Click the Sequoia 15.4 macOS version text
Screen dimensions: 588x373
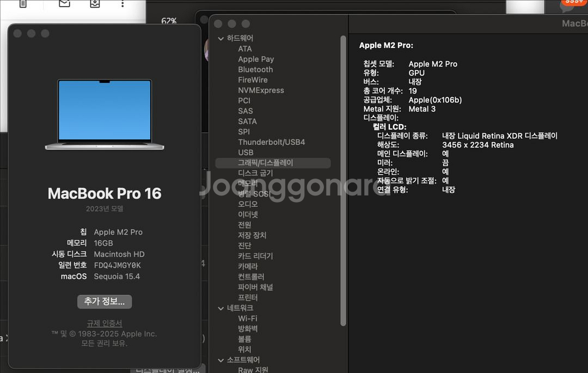click(x=117, y=277)
